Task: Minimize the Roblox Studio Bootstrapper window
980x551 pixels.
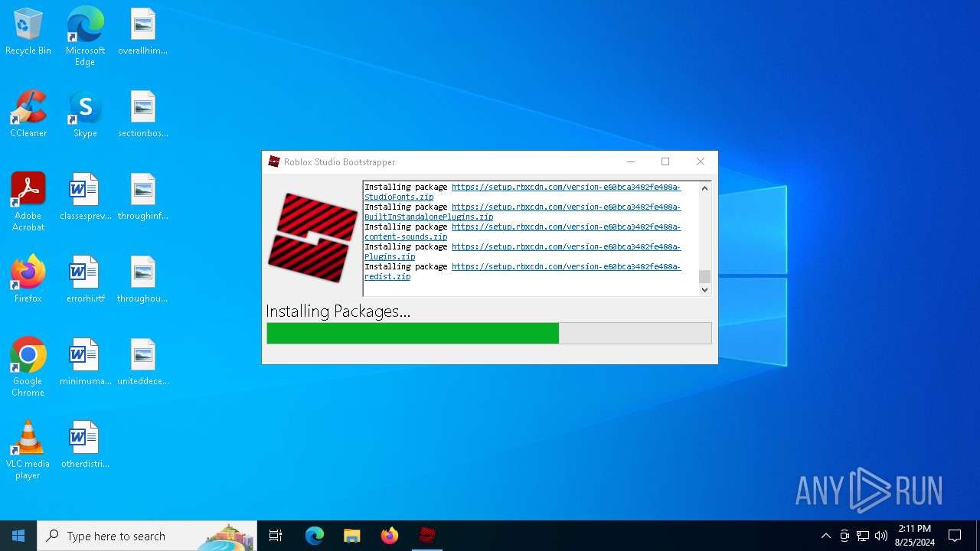Action: click(631, 161)
